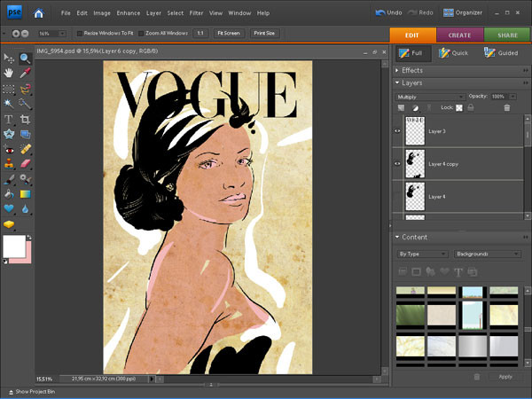This screenshot has height=399, width=532.
Task: Click the Fit Screen button
Action: tap(229, 34)
